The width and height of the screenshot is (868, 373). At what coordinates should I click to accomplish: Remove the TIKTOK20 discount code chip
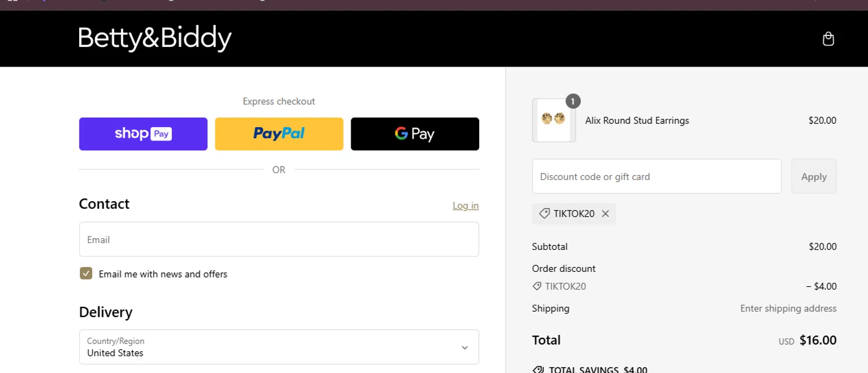605,213
